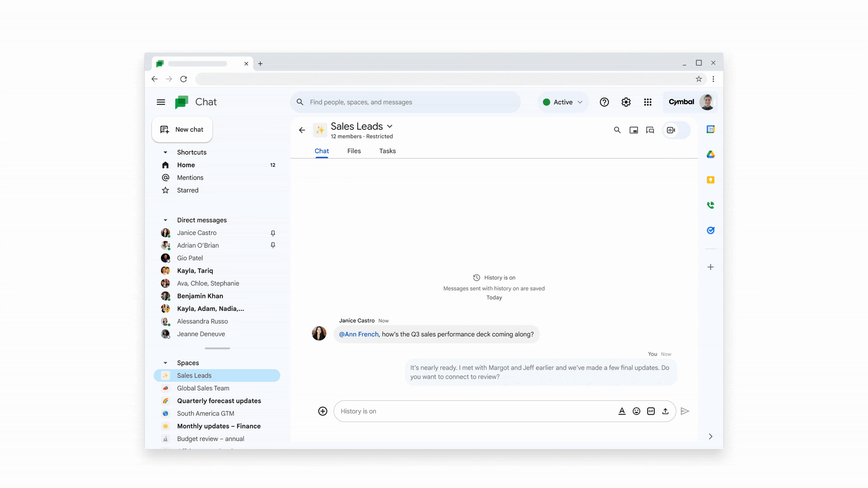Open Google Calendar side panel icon
The width and height of the screenshot is (868, 488).
710,129
